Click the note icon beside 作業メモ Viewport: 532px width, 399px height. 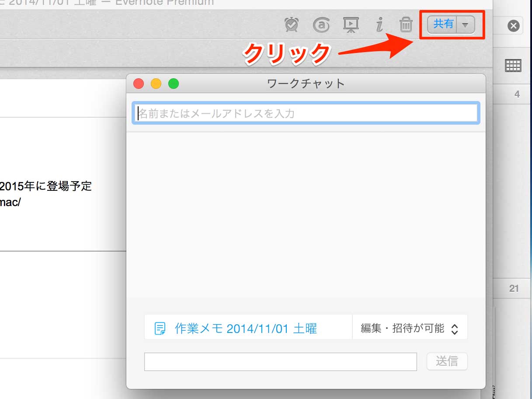160,329
